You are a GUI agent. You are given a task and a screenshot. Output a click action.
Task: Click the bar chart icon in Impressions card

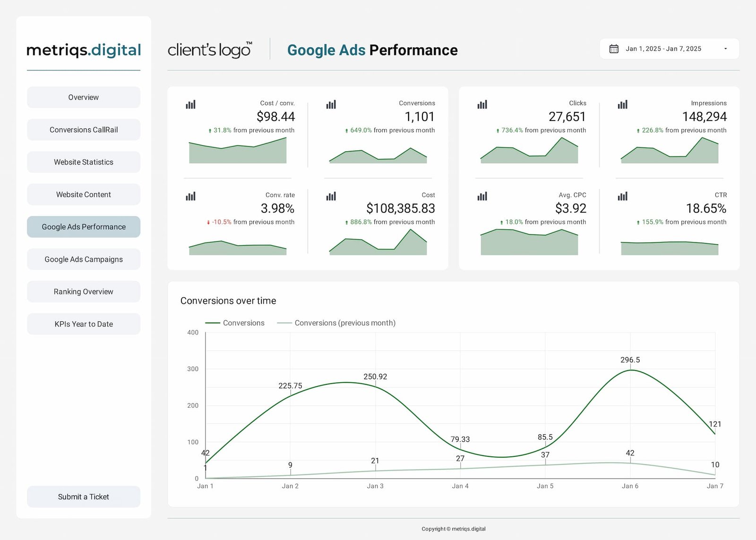(x=622, y=104)
